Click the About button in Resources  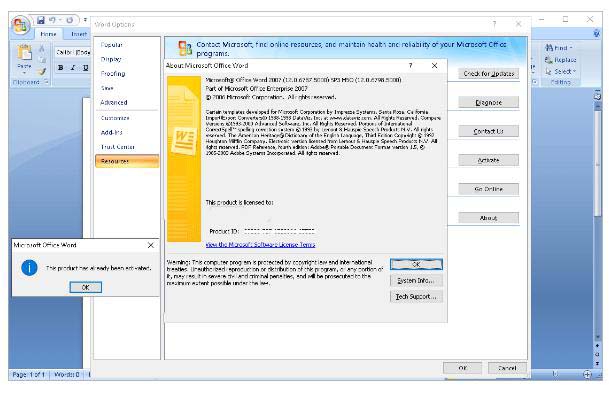(488, 218)
